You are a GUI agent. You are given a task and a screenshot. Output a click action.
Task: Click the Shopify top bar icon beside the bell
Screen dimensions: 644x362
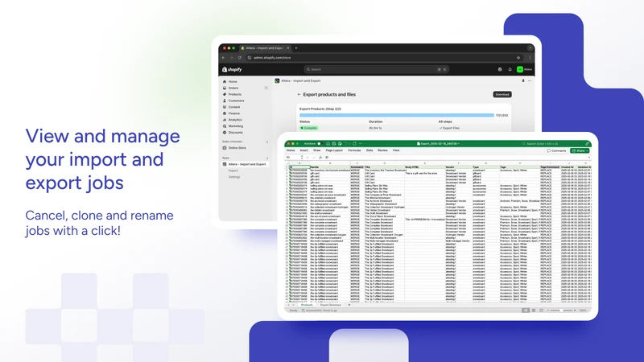pos(500,69)
